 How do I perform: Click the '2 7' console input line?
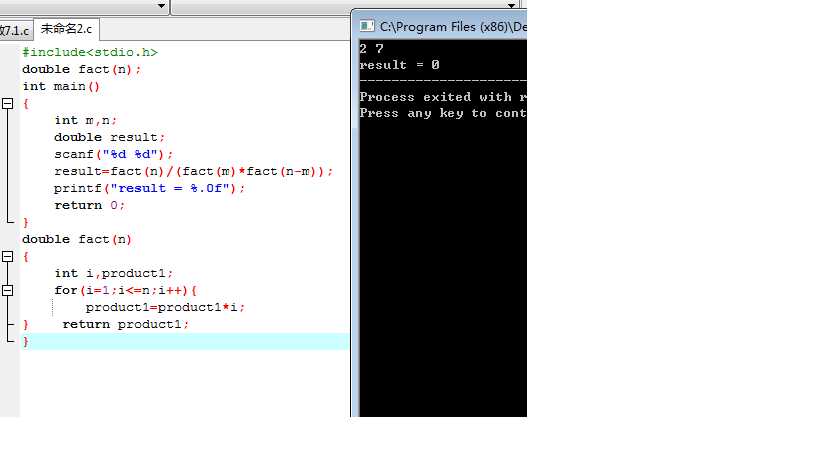tap(371, 49)
